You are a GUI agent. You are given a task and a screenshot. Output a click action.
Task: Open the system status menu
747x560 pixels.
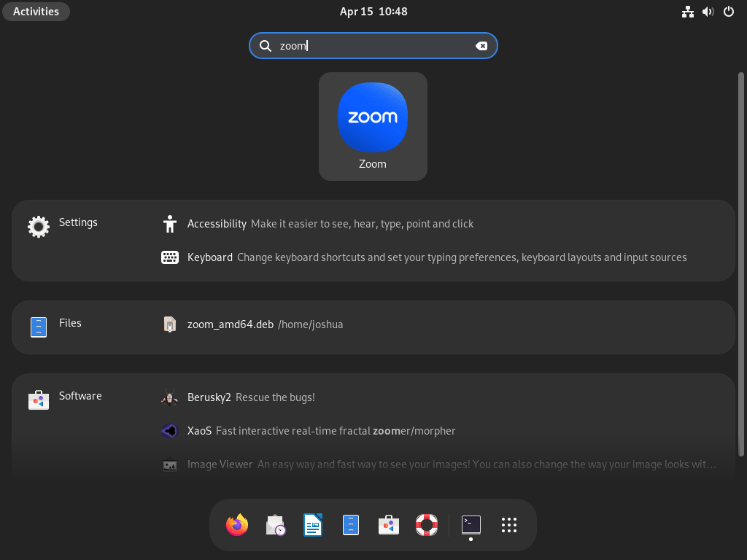(x=707, y=11)
